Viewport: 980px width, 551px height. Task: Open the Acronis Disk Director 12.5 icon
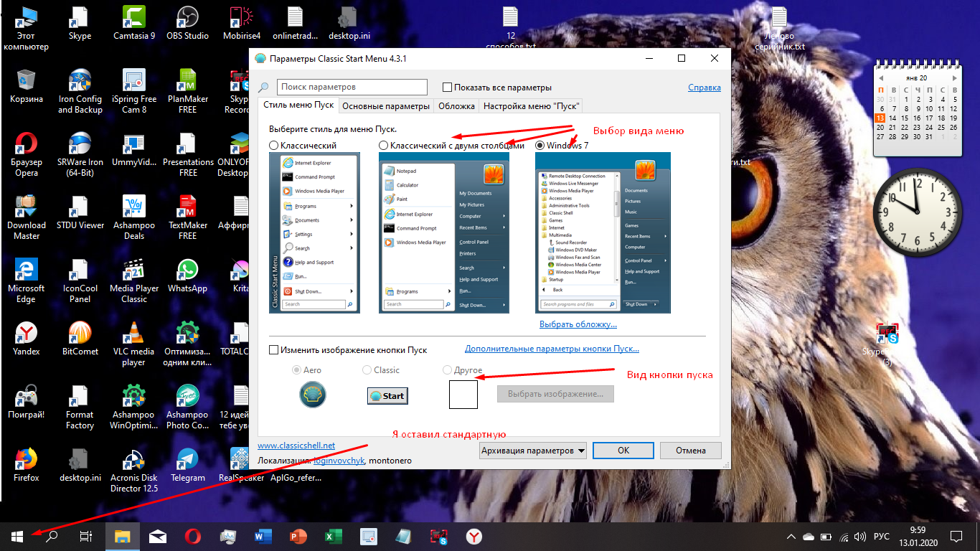134,471
